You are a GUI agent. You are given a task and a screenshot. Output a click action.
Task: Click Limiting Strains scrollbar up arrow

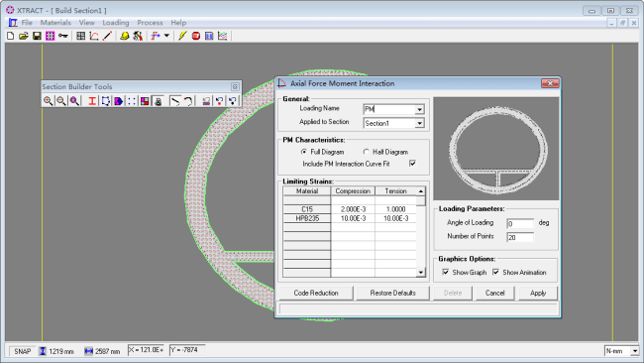(x=421, y=191)
